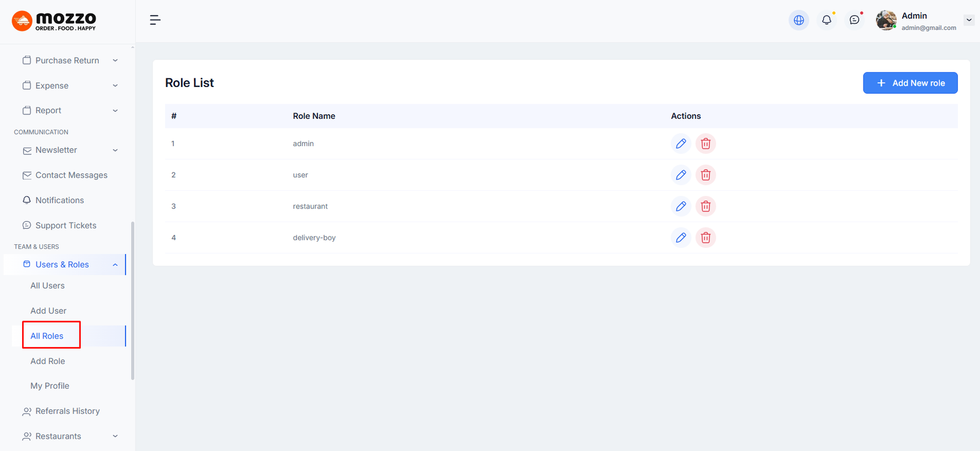Delete the user role via trash icon

[x=706, y=175]
